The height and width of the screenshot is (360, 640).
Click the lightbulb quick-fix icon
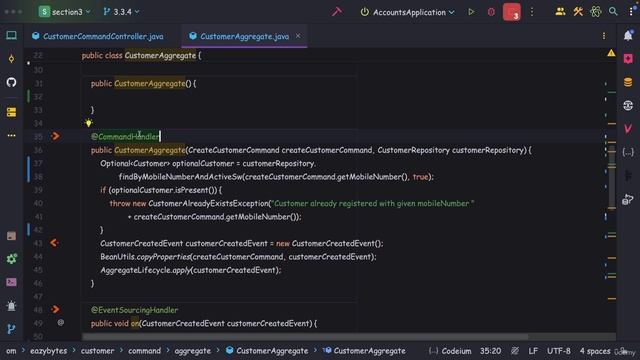(x=89, y=122)
